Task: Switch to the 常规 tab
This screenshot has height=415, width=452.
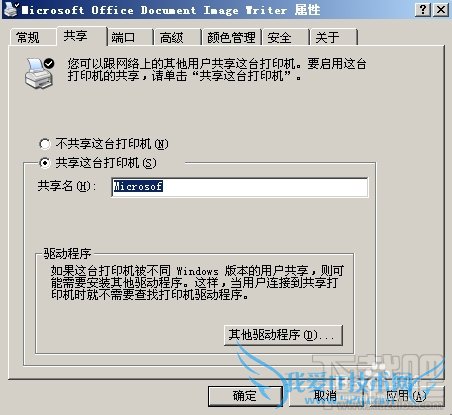Action: [32, 37]
